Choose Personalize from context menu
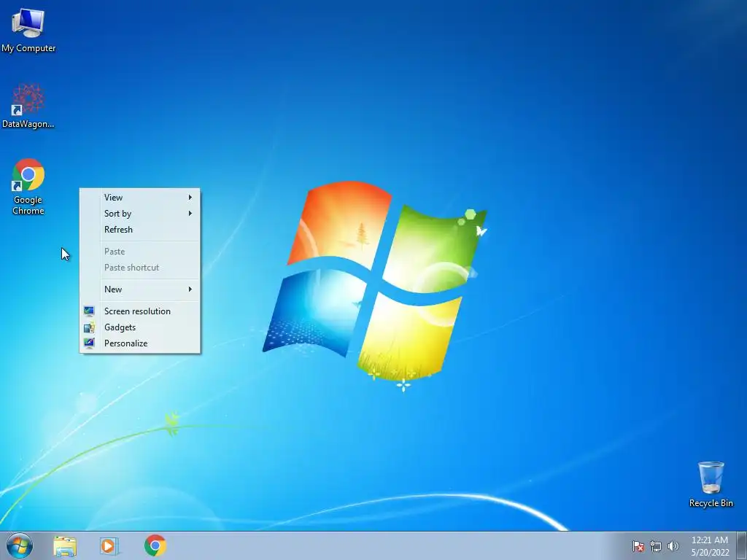Image resolution: width=747 pixels, height=560 pixels. tap(140, 343)
